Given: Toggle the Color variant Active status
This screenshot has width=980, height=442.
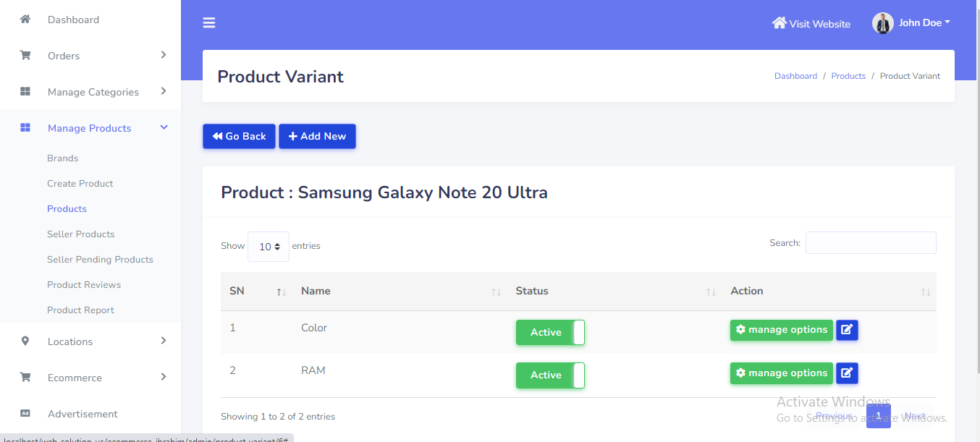Looking at the screenshot, I should [x=550, y=333].
